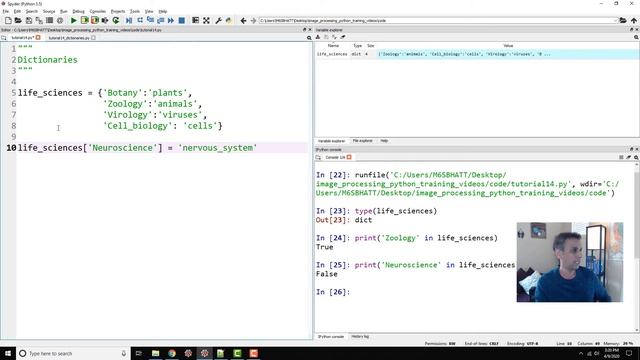Close Console 1/A tab button
The width and height of the screenshot is (640, 360).
click(x=349, y=157)
